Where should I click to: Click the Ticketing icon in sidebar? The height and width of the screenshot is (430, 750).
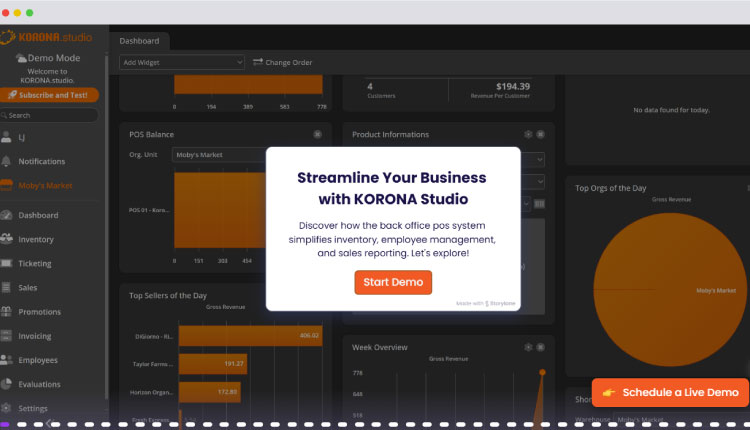coord(6,263)
